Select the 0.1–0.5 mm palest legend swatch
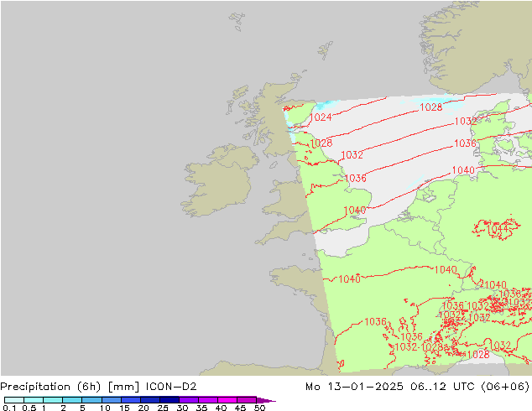 [14, 400]
